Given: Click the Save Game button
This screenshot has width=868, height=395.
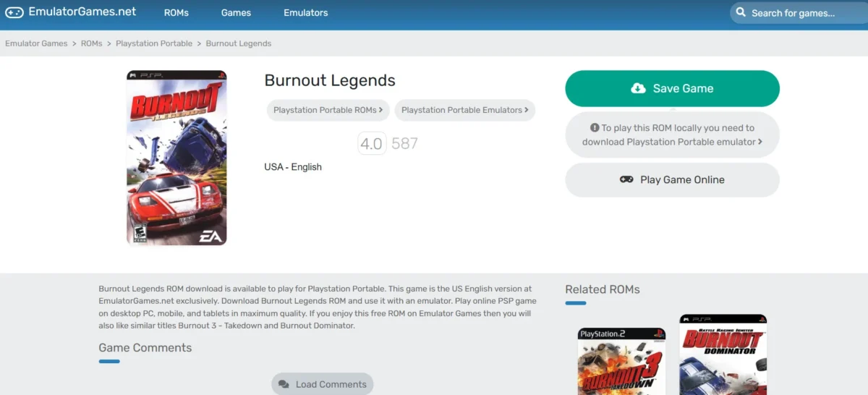Looking at the screenshot, I should pyautogui.click(x=672, y=88).
